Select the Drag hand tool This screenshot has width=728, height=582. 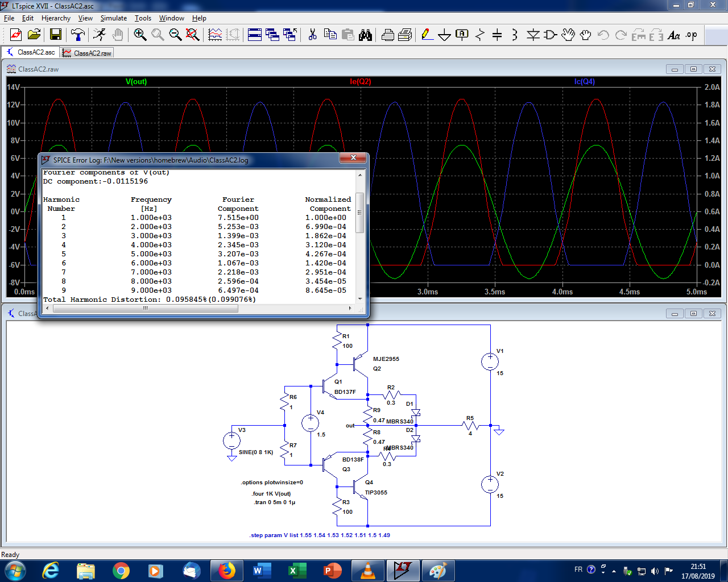(586, 35)
